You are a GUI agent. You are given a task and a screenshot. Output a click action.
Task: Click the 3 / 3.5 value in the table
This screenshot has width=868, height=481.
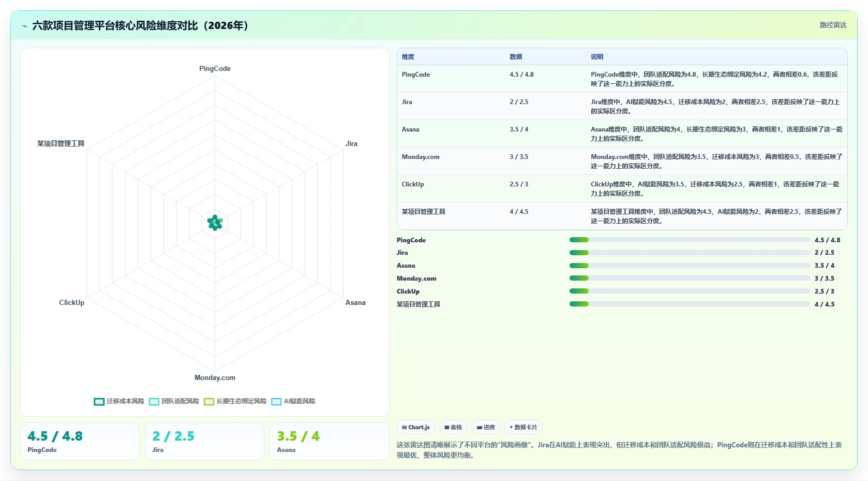519,157
